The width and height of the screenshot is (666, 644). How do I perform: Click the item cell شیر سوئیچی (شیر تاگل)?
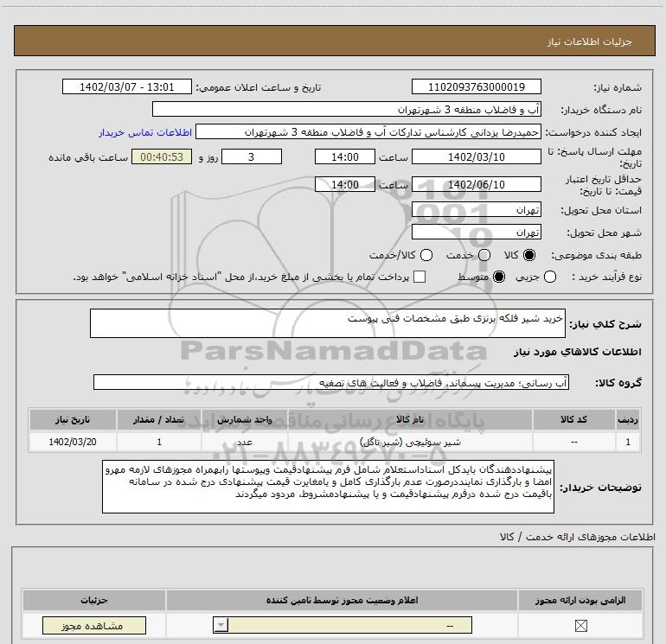(x=410, y=442)
